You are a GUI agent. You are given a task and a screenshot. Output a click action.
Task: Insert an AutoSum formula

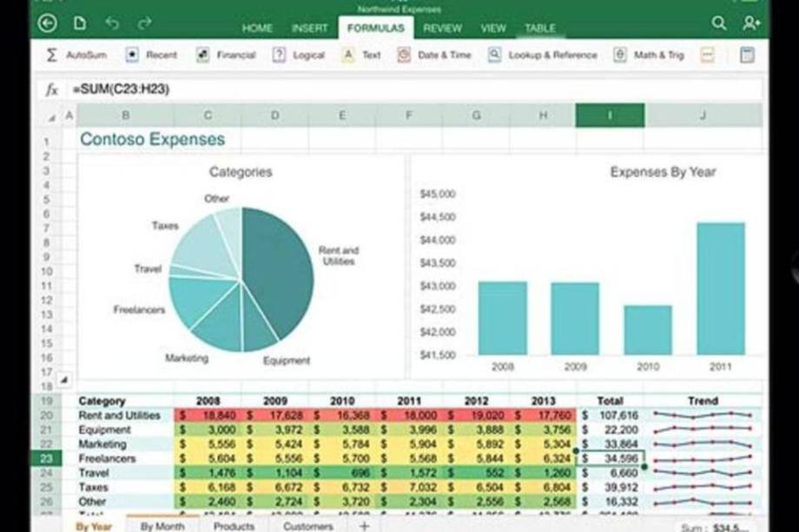(77, 55)
